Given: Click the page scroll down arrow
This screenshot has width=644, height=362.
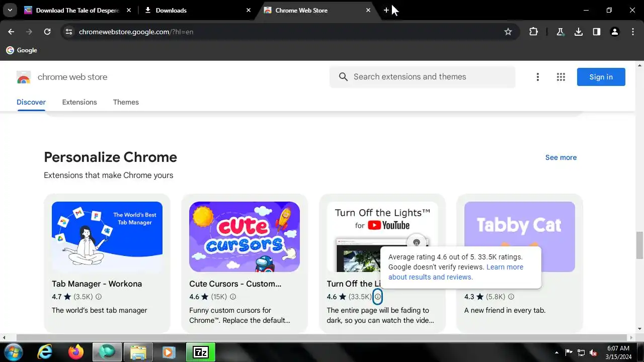Looking at the screenshot, I should click(639, 329).
